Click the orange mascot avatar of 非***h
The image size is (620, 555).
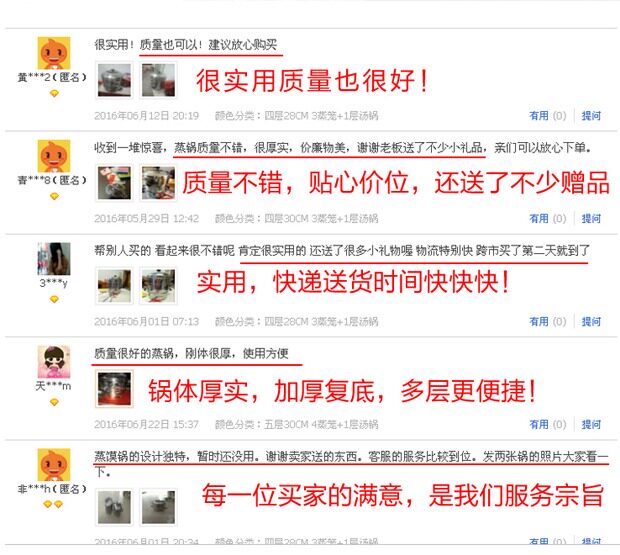pos(54,464)
